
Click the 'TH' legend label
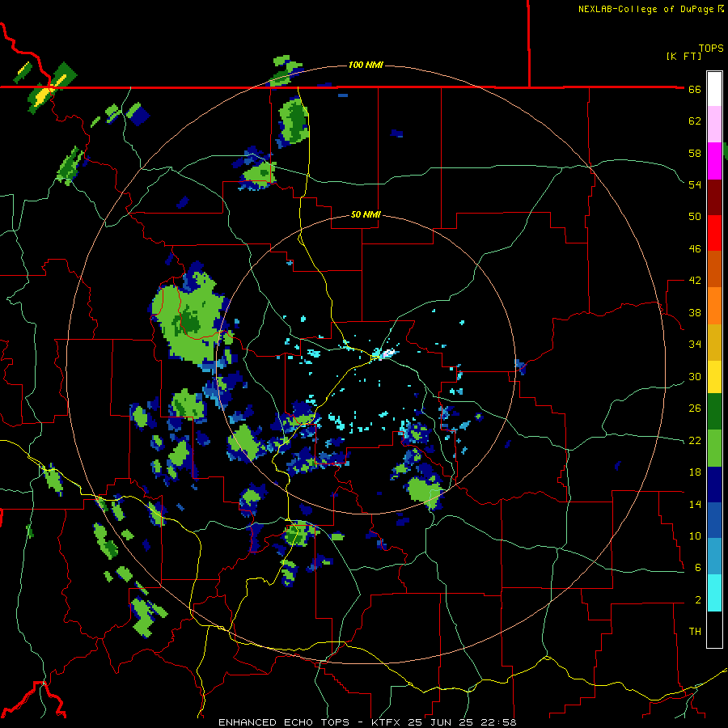695,631
